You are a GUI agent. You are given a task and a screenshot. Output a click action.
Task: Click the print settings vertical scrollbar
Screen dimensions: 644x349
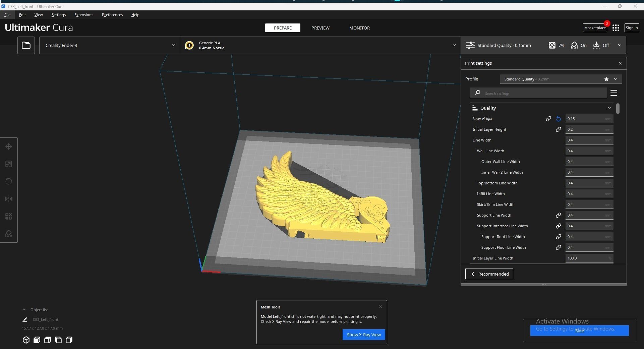point(618,109)
